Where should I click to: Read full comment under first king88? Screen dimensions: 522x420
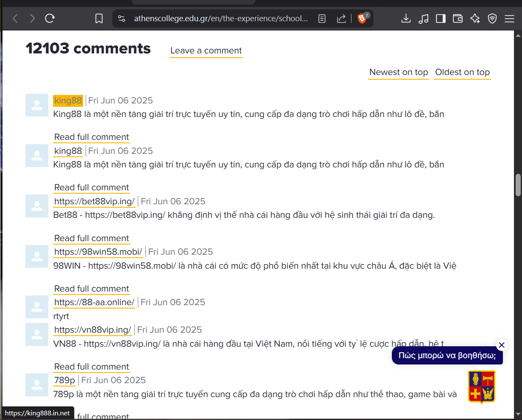coord(92,137)
